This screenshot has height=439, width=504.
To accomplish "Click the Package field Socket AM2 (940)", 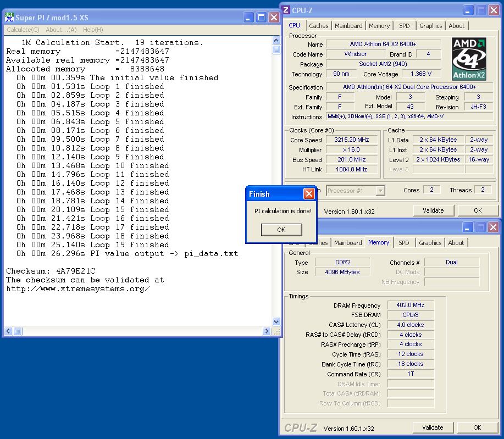I will tap(383, 64).
